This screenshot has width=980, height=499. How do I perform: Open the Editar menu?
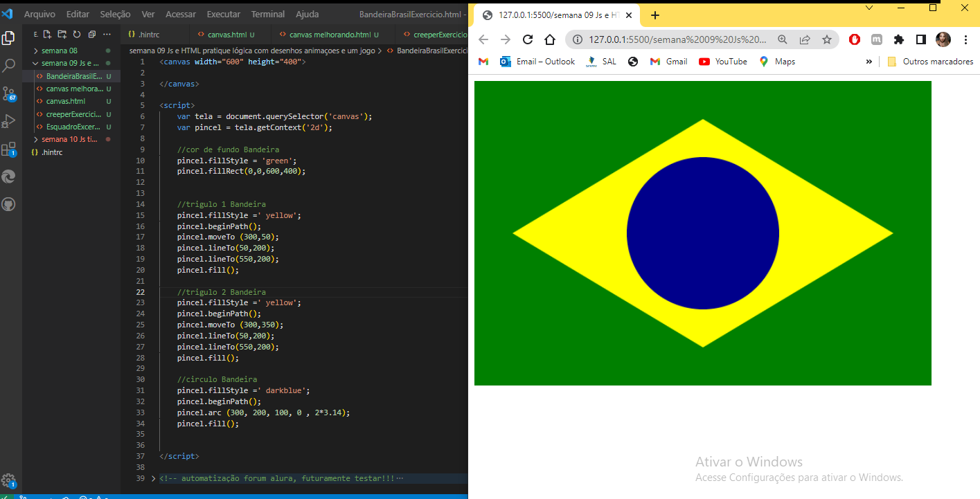pos(78,14)
